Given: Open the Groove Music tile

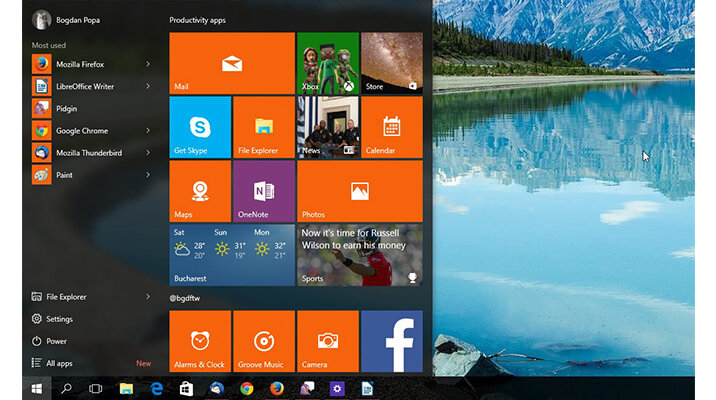Looking at the screenshot, I should coord(264,341).
